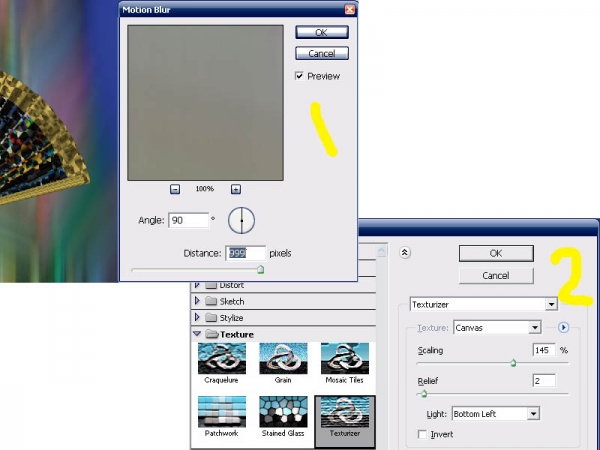
Task: Click OK in the Filter Gallery
Action: point(496,253)
